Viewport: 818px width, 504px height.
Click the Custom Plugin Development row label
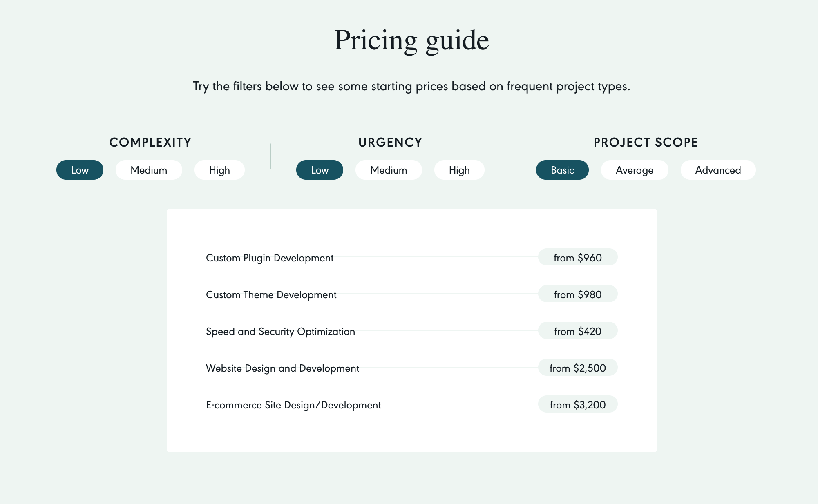click(270, 258)
